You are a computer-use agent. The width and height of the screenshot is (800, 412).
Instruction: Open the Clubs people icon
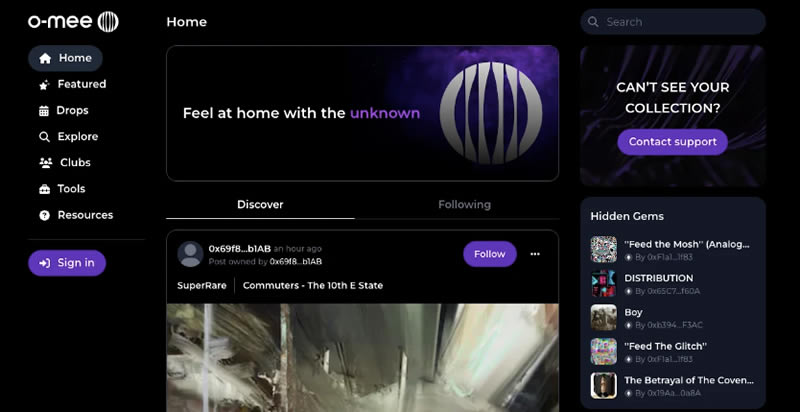click(45, 163)
